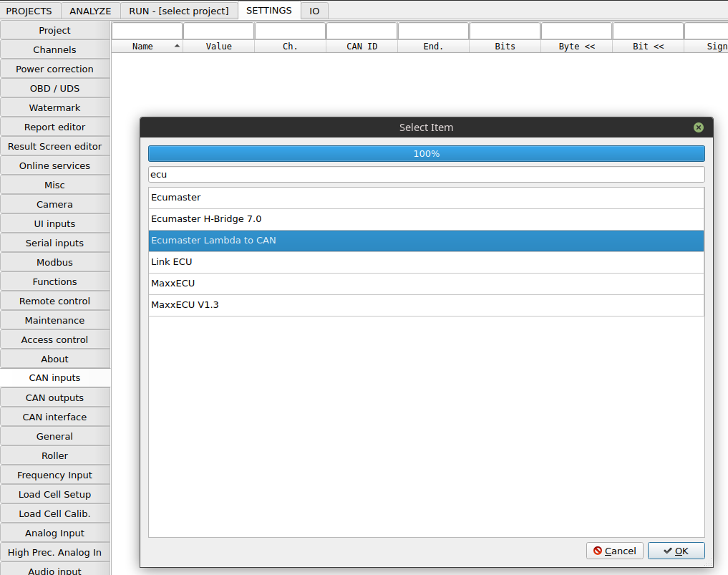
Task: Choose Ecumaster H-Bridge 7.0 entry
Action: point(426,219)
